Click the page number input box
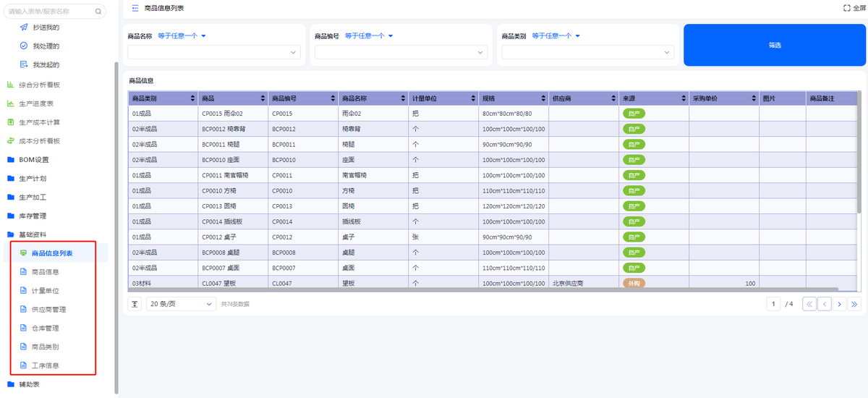The height and width of the screenshot is (398, 868). coord(774,304)
